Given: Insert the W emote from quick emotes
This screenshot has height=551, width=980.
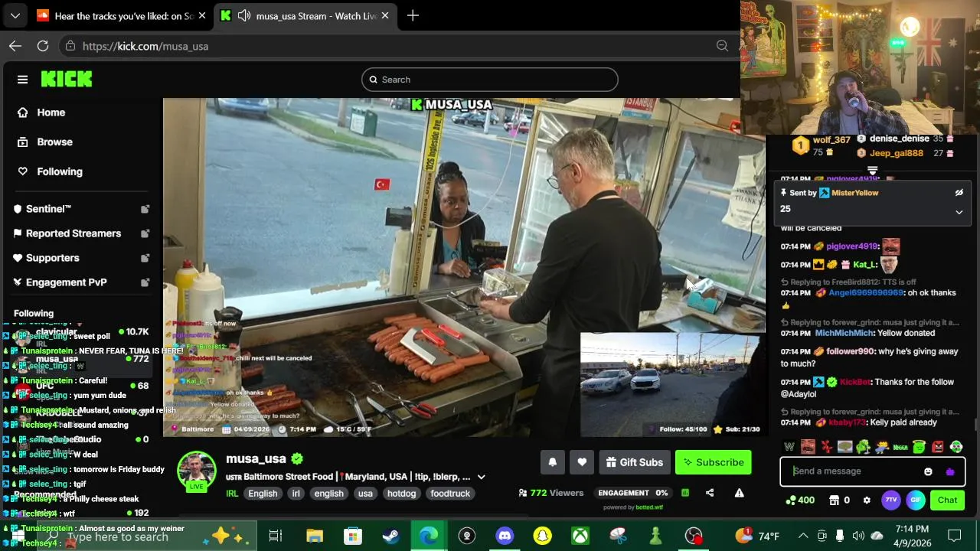Looking at the screenshot, I should 789,447.
